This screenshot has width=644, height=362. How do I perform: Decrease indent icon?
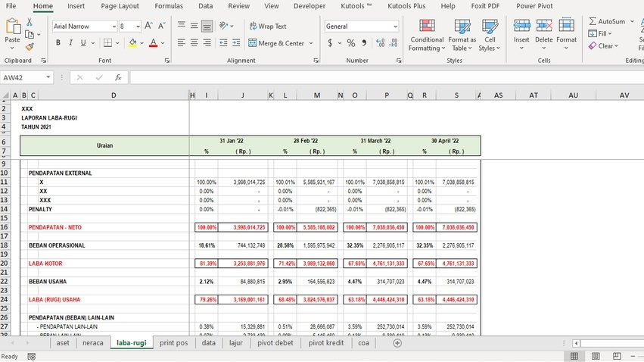pos(223,42)
